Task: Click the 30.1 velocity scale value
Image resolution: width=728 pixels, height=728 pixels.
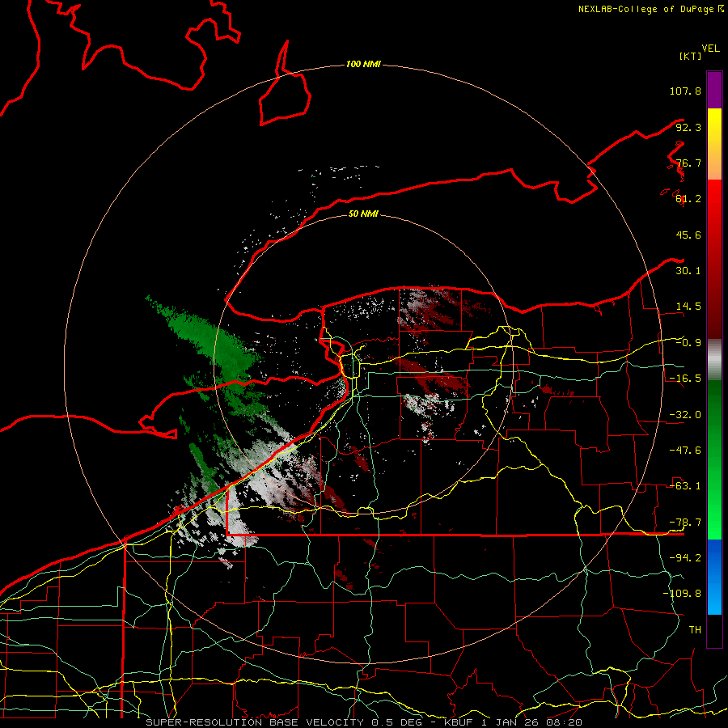Action: pyautogui.click(x=688, y=271)
